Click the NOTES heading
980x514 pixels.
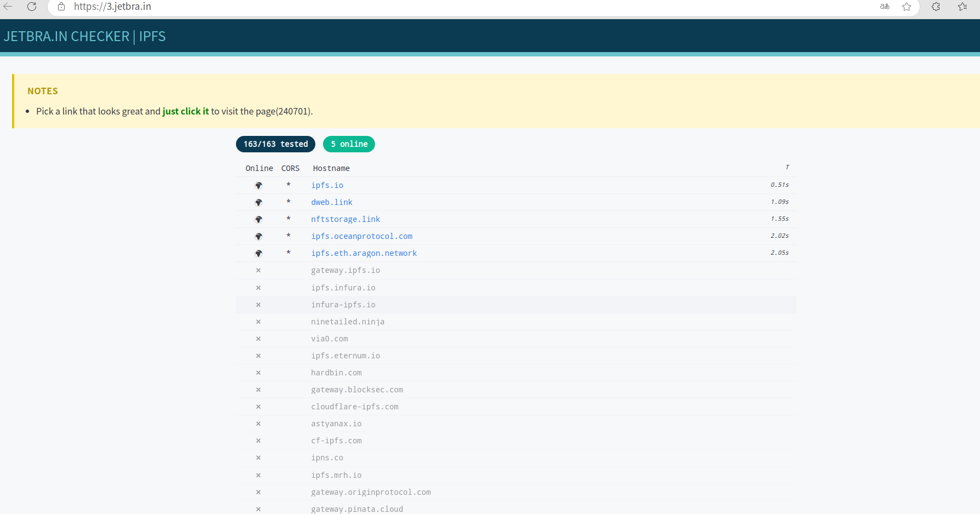[x=43, y=91]
